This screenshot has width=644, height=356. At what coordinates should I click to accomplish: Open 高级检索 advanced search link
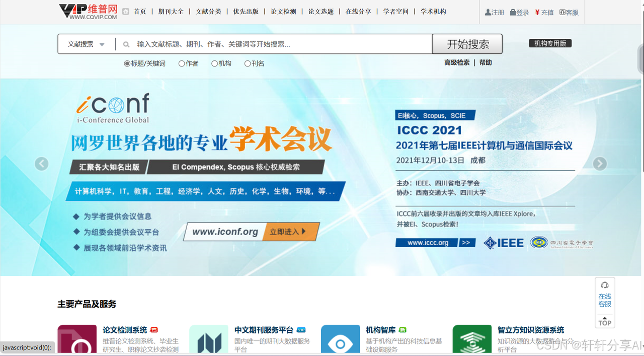coord(457,62)
